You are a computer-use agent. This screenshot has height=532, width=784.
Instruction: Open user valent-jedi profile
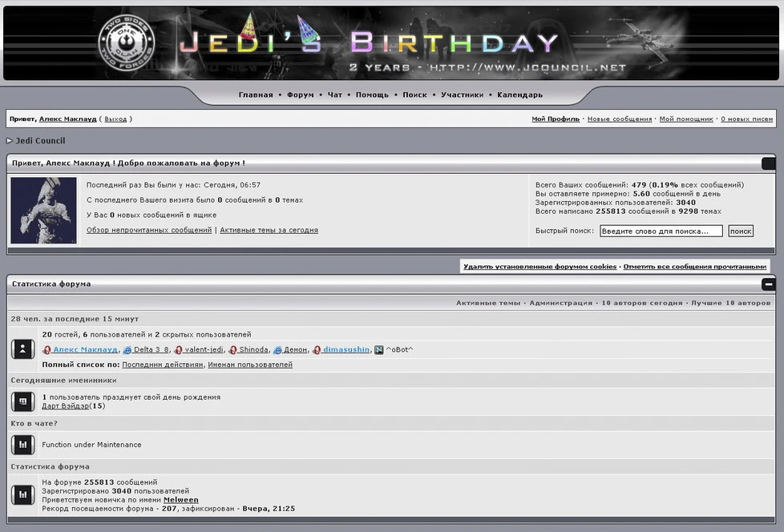point(204,349)
